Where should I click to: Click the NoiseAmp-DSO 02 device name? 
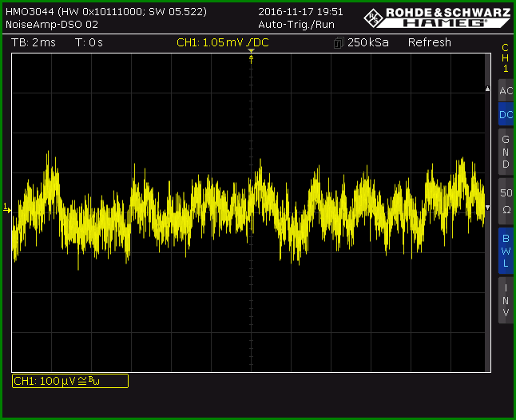[52, 25]
